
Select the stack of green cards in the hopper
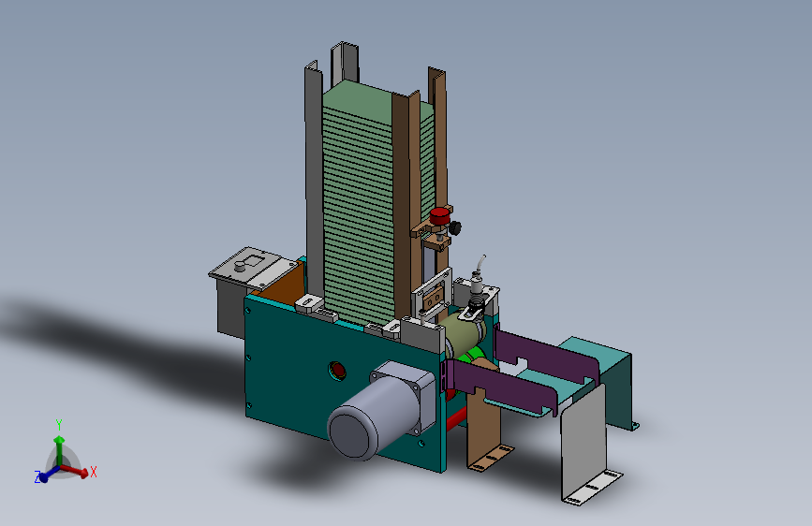pyautogui.click(x=359, y=207)
